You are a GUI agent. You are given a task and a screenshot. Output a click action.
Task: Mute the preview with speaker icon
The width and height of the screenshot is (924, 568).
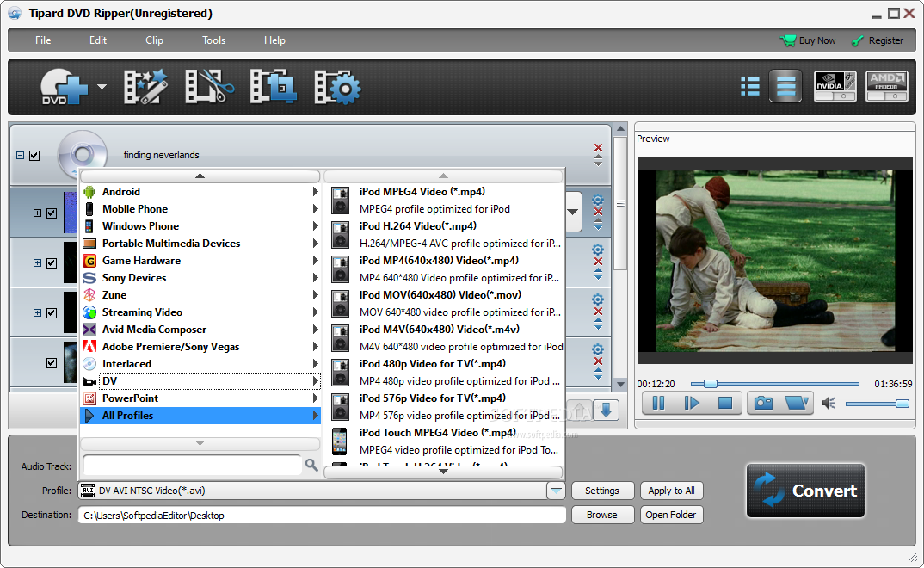click(829, 403)
